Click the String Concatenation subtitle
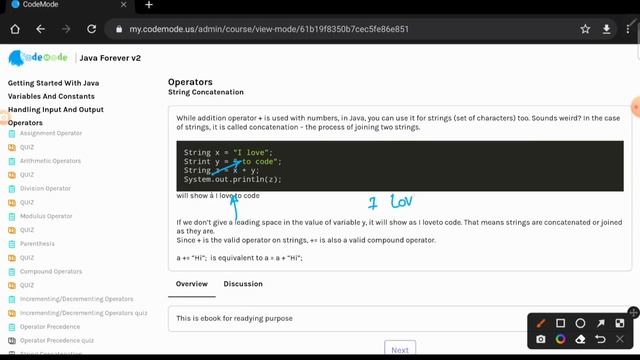This screenshot has width=640, height=360. (x=206, y=92)
